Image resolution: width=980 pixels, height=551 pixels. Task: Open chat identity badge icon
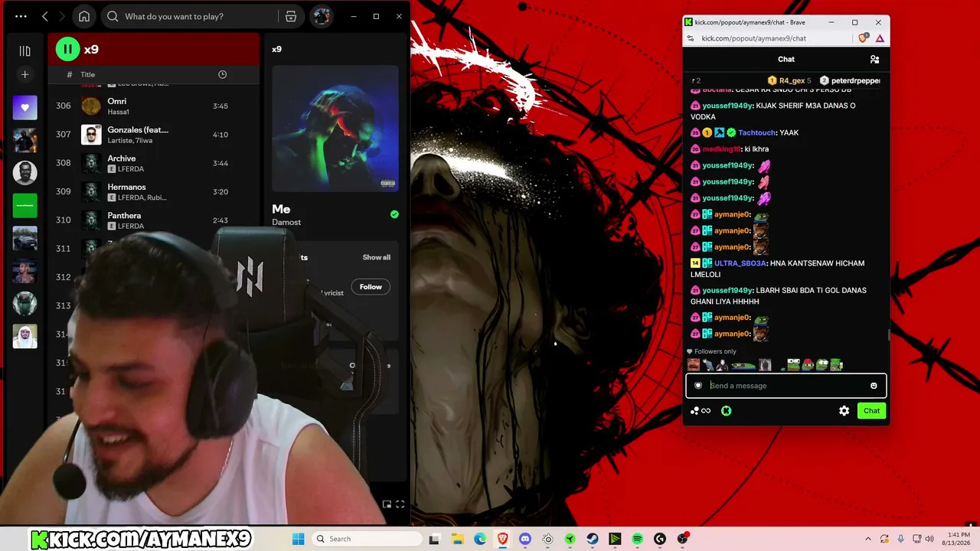698,386
